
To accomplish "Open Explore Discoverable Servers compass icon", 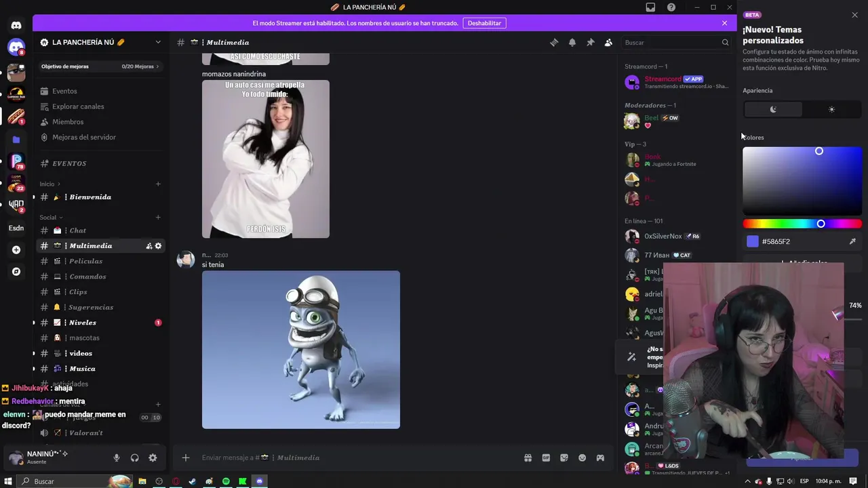I will click(16, 271).
